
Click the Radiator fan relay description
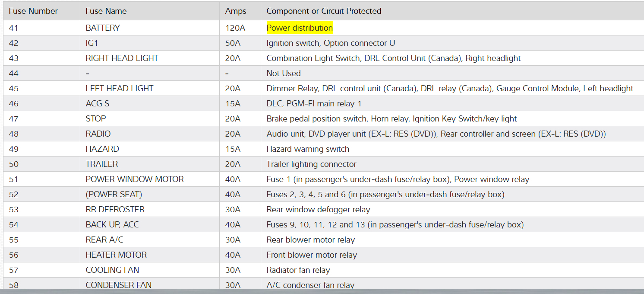[298, 270]
